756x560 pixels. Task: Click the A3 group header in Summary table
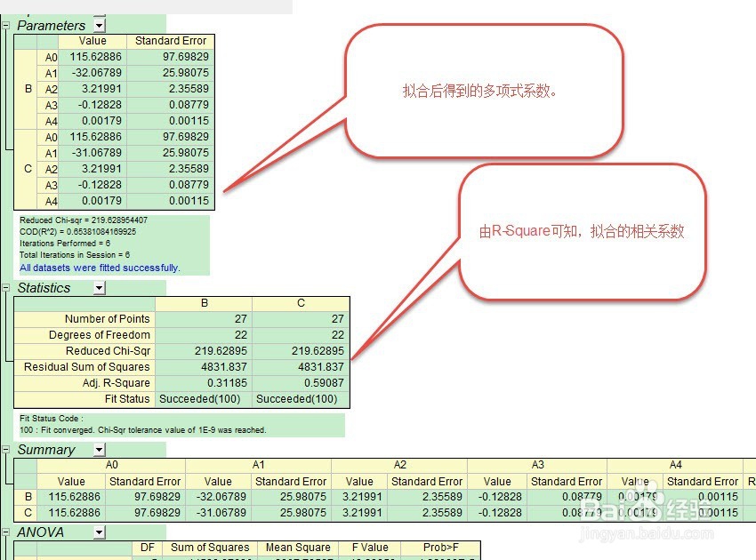click(x=537, y=465)
